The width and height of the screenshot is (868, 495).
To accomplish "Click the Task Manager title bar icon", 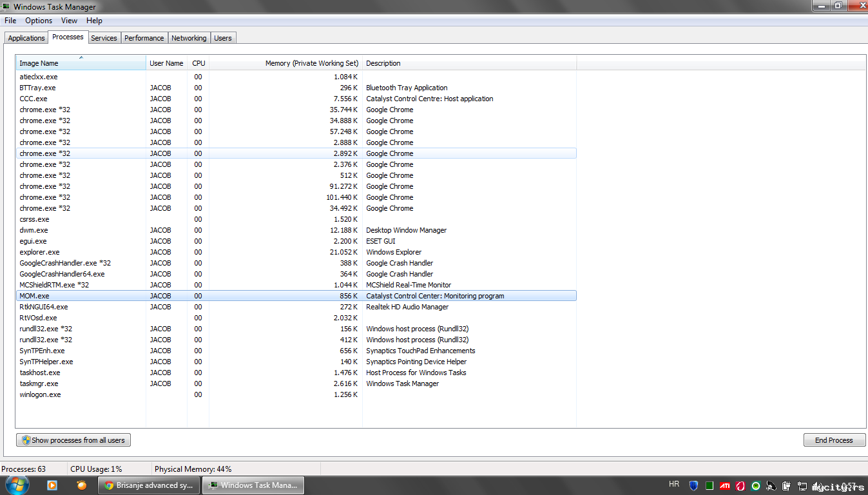I will pos(6,6).
